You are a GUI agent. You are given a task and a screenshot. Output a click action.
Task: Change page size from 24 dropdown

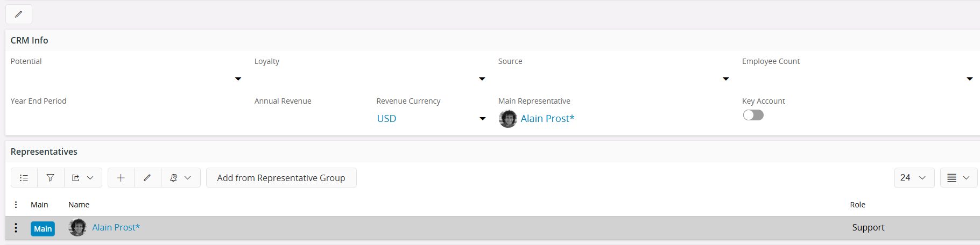point(914,178)
